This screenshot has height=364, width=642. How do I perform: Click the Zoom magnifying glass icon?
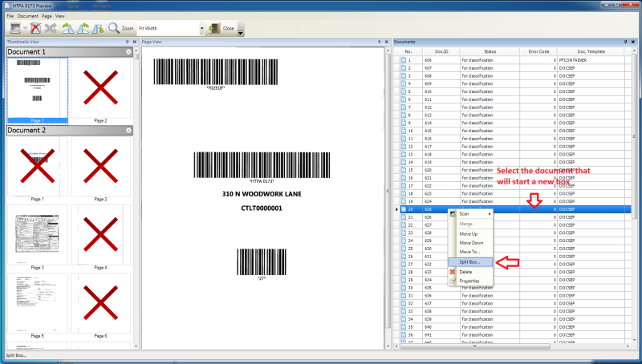114,28
